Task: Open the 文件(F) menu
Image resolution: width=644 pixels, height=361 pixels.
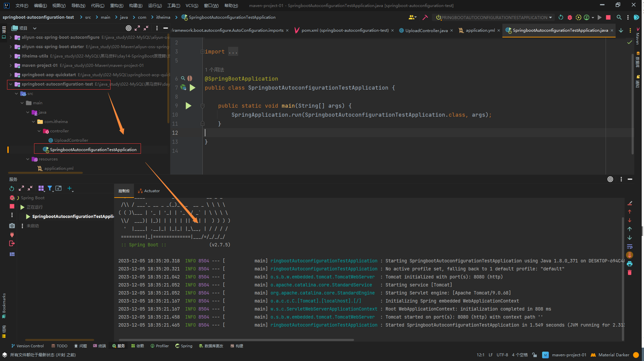Action: [x=22, y=5]
